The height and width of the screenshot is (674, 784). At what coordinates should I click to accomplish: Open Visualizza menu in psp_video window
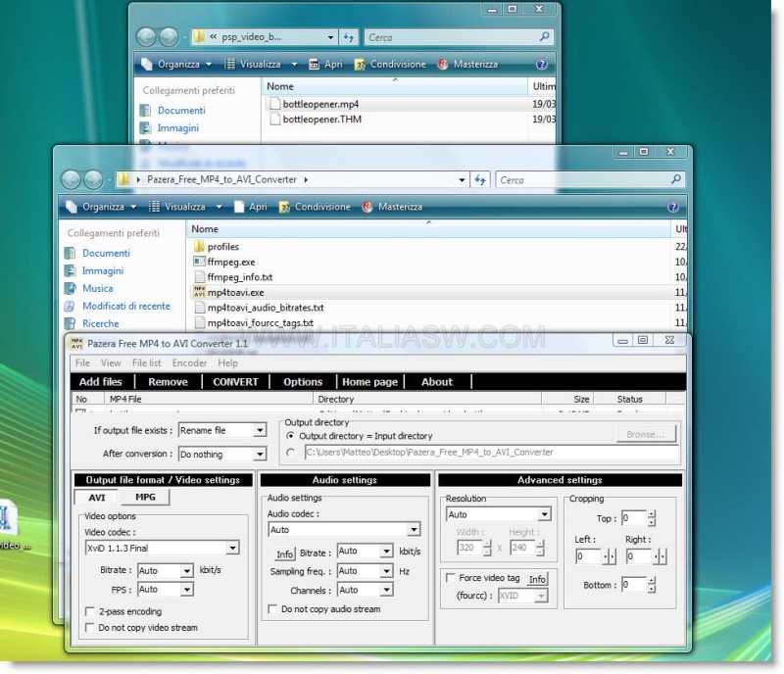261,64
